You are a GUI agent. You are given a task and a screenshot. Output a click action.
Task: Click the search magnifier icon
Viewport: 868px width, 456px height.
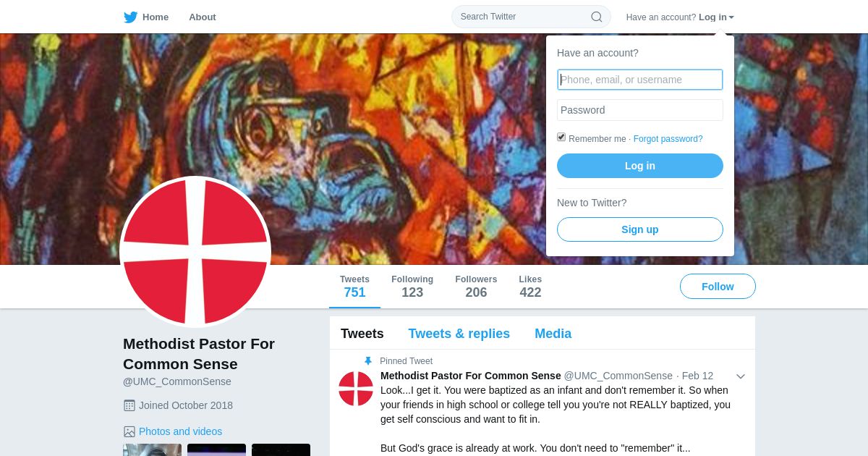[x=597, y=17]
